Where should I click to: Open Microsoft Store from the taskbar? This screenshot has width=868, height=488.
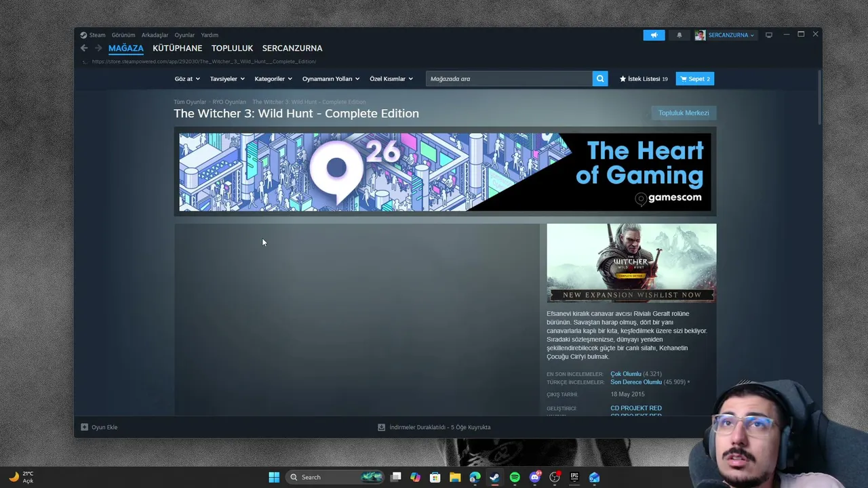click(x=435, y=477)
